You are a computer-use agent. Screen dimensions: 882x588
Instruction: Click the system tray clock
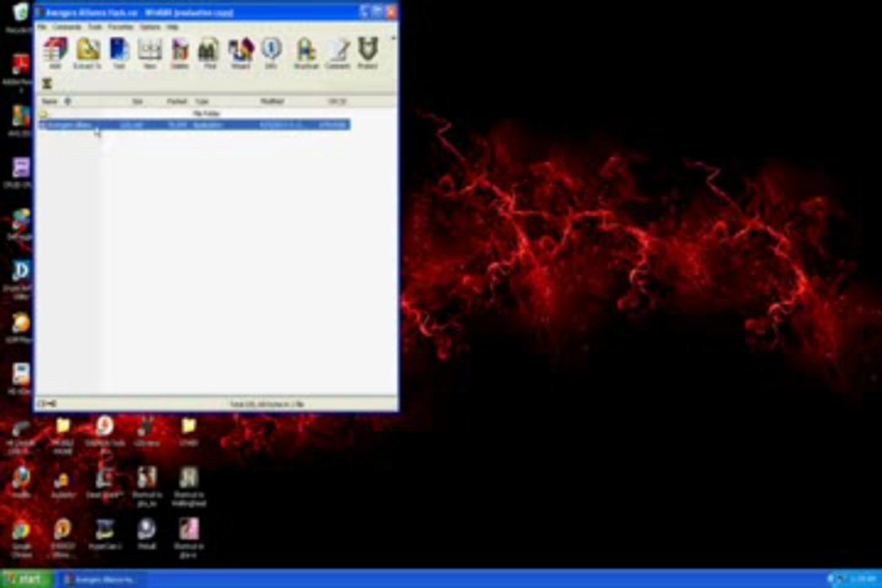863,579
